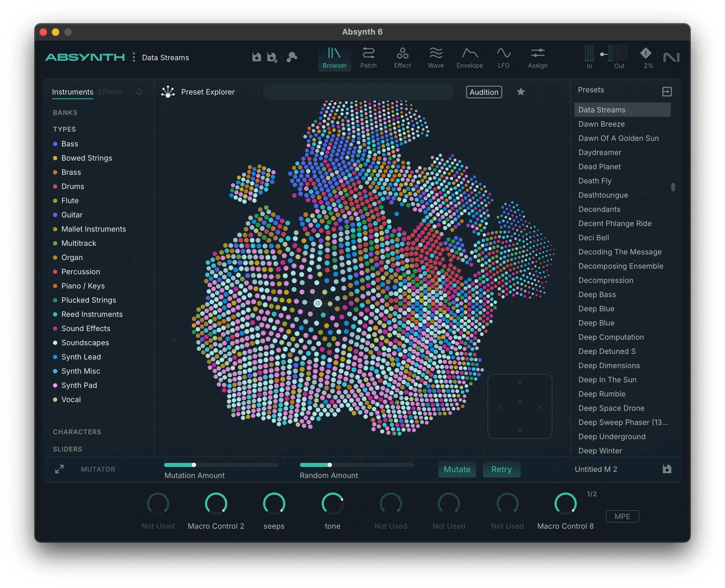Enable MPE mode
Viewport: 725px width, 588px height.
tap(622, 516)
